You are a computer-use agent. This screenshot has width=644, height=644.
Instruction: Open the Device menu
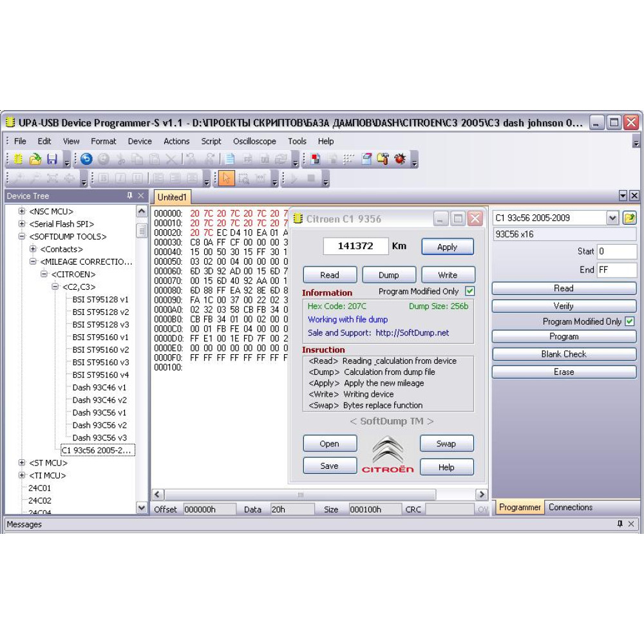(x=140, y=141)
